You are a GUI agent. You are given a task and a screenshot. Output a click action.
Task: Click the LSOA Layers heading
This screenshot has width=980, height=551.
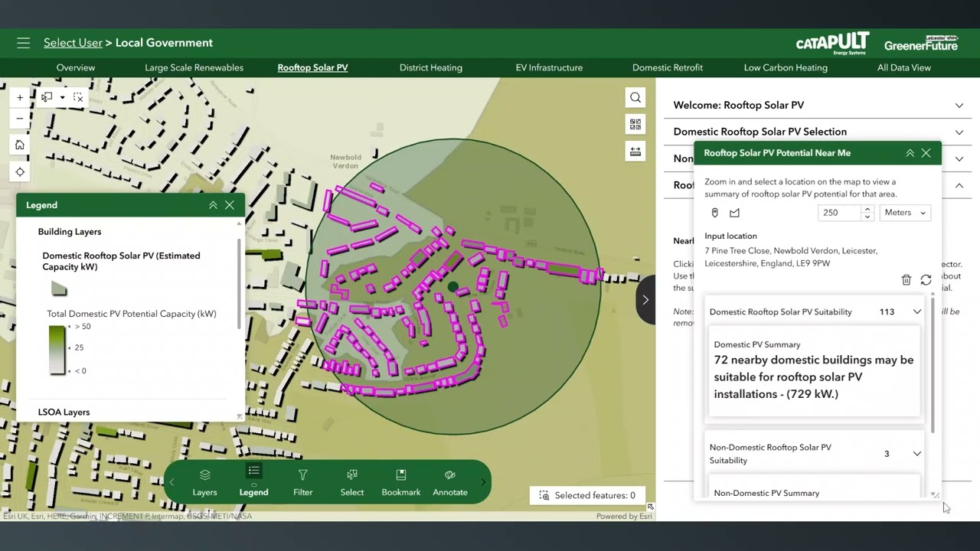(x=64, y=412)
